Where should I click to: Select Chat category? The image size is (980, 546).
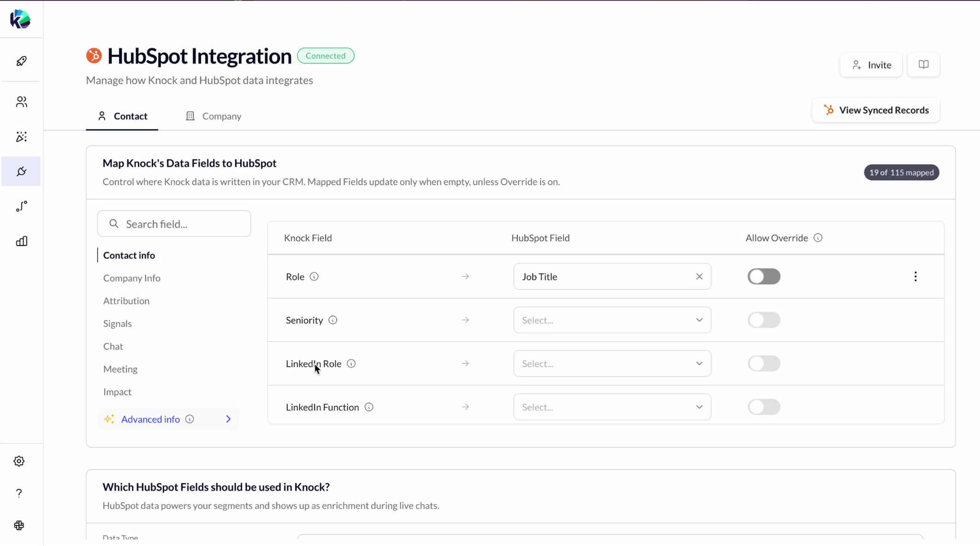coord(113,346)
